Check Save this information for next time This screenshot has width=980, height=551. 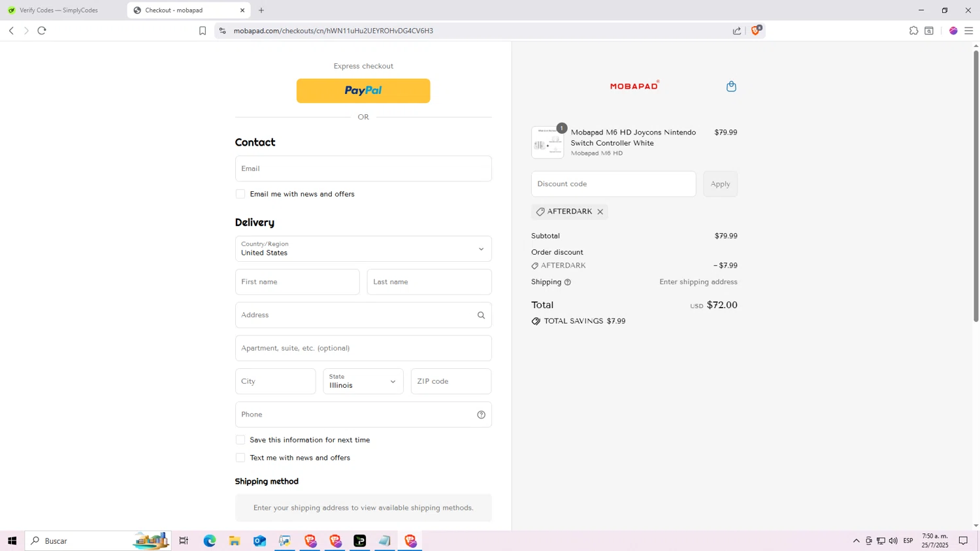[240, 440]
